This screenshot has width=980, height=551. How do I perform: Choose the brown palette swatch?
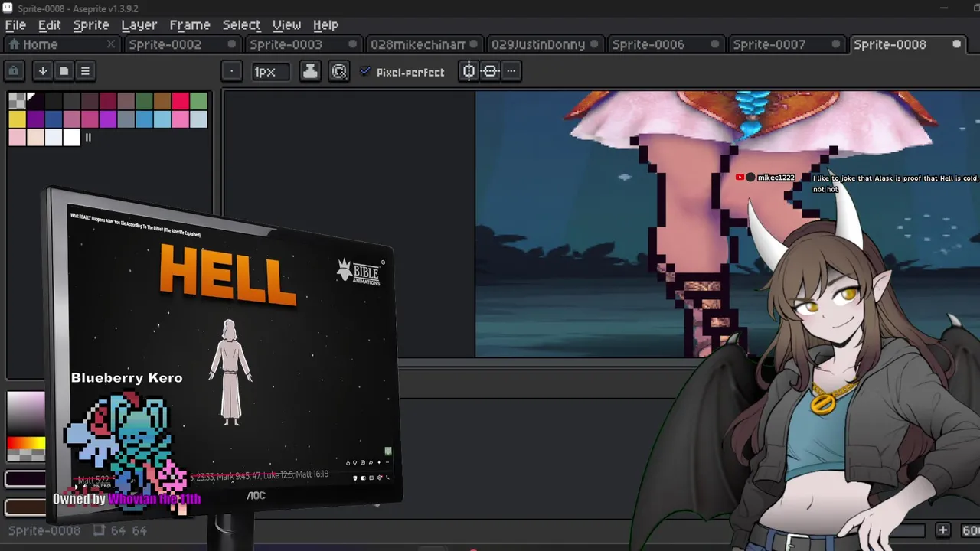[x=162, y=101]
